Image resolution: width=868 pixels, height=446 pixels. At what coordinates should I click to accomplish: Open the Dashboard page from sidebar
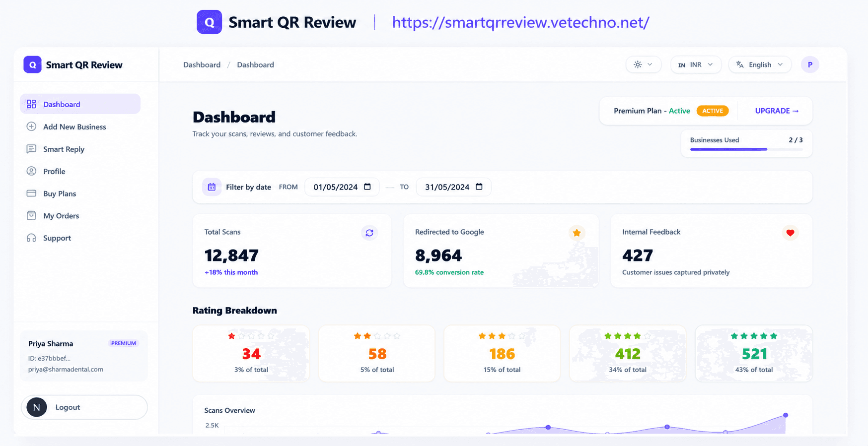click(80, 104)
